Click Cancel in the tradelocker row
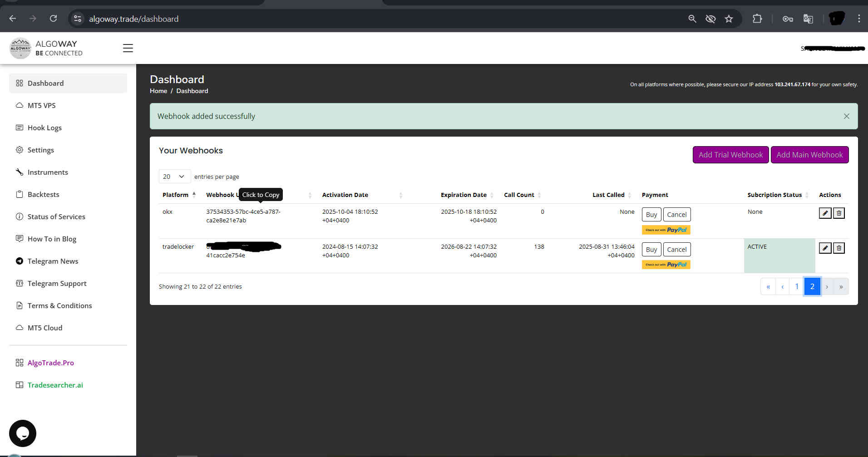 (676, 250)
